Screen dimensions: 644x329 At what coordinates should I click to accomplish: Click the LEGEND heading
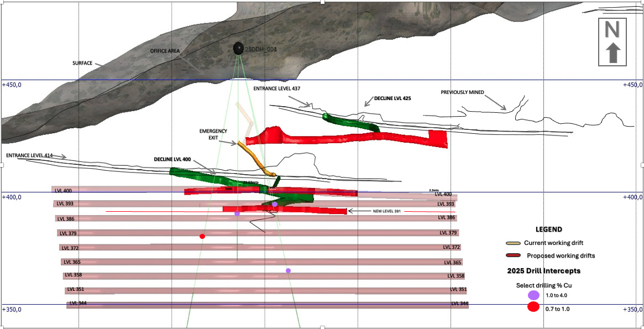pyautogui.click(x=548, y=229)
